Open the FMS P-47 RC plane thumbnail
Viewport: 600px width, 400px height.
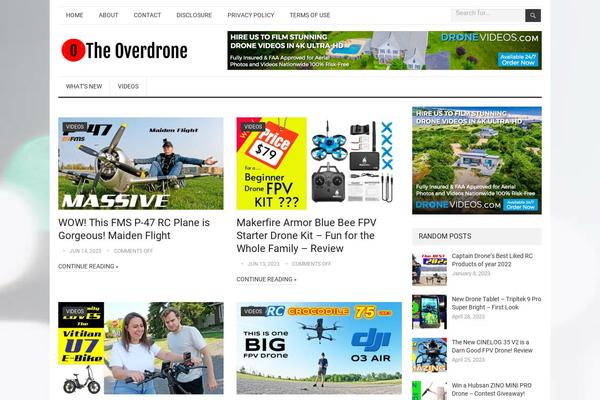pos(141,163)
